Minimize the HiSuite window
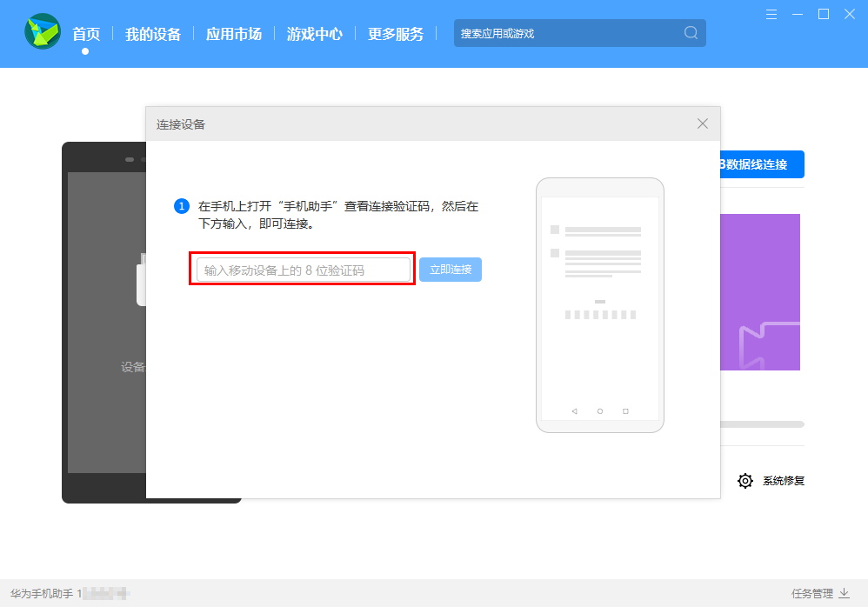 pos(798,15)
